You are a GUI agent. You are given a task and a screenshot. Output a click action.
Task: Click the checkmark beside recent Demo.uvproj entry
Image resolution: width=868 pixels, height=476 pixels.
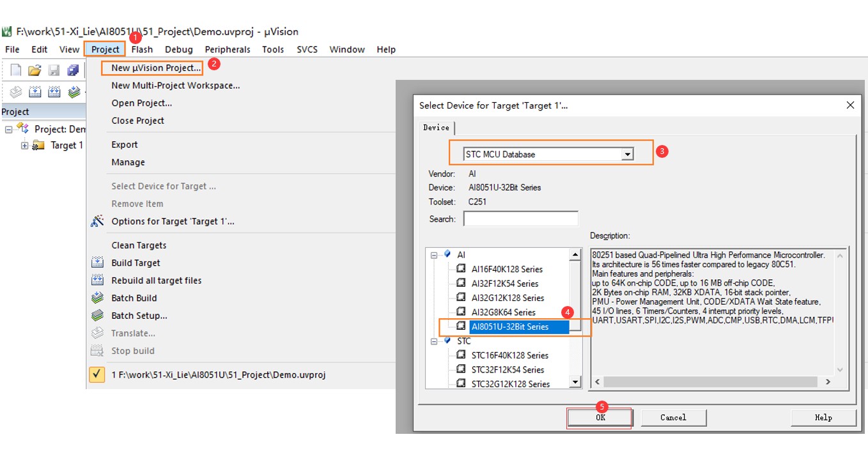pyautogui.click(x=97, y=374)
